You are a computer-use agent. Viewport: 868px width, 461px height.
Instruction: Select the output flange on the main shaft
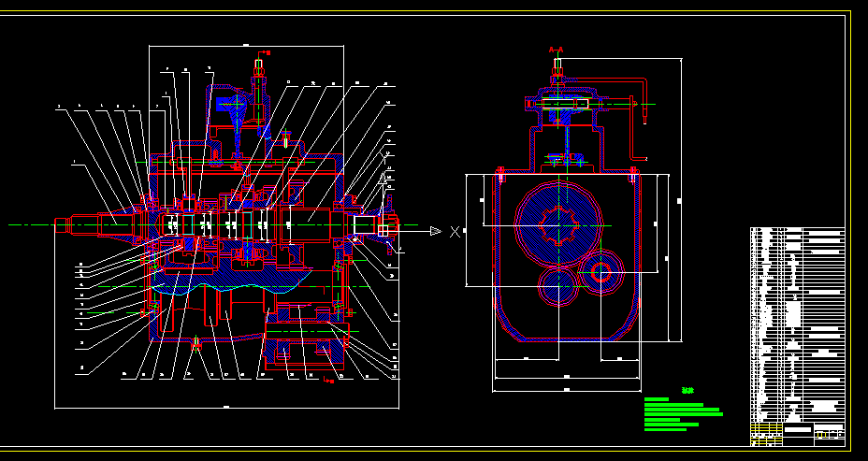coord(385,224)
